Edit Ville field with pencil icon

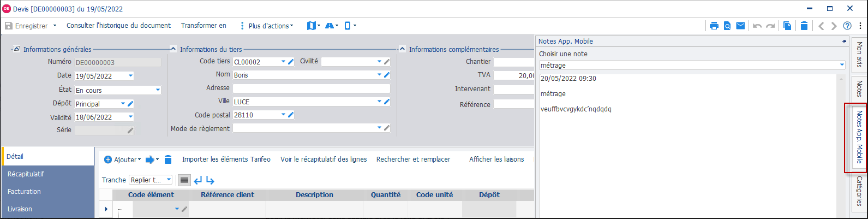387,102
